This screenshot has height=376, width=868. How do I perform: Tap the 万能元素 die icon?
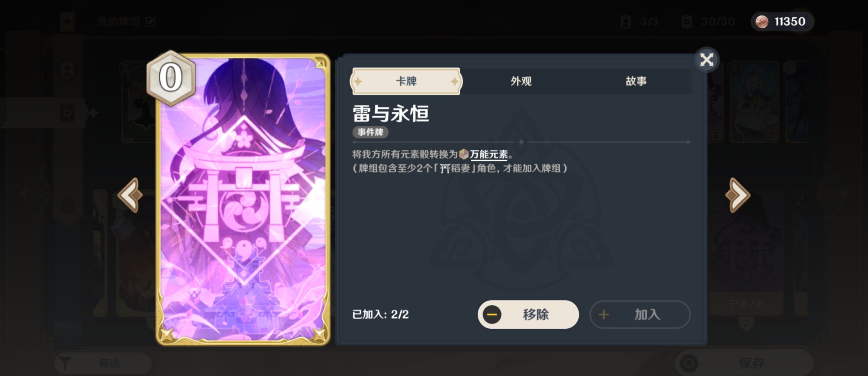coord(464,154)
